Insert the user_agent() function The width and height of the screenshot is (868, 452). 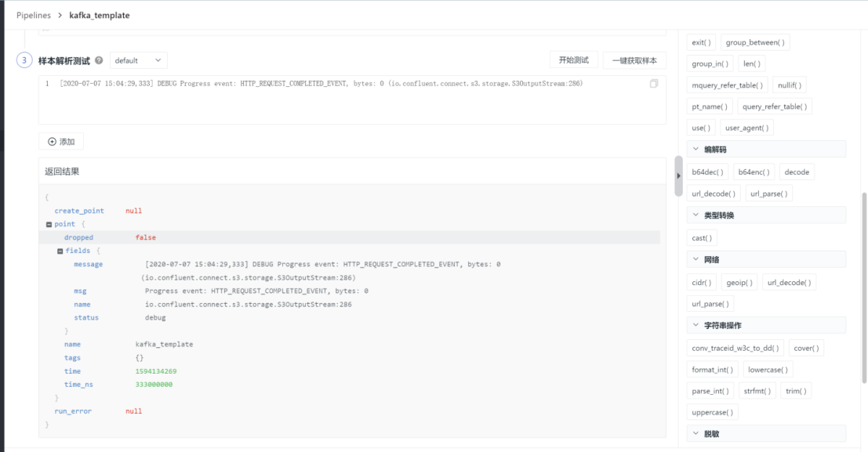point(746,128)
